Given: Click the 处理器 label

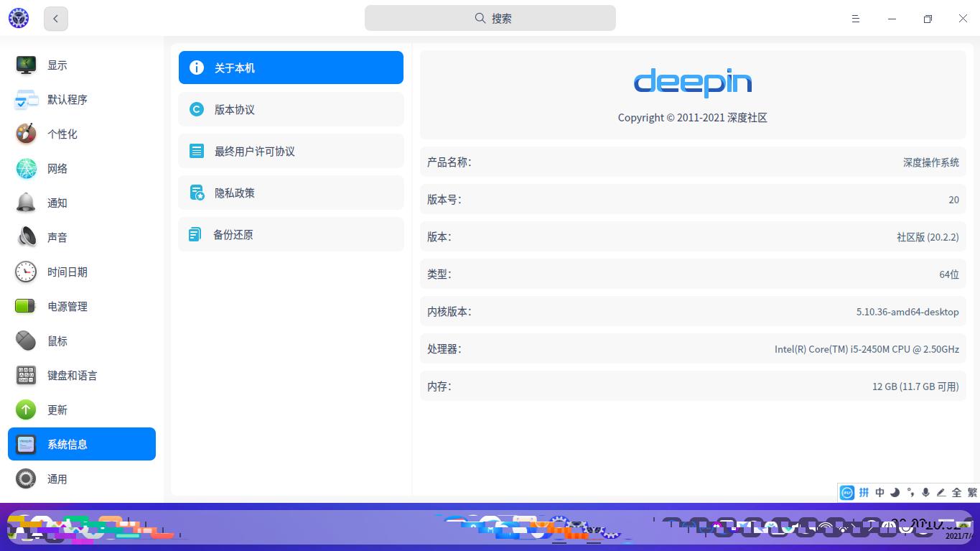Looking at the screenshot, I should click(444, 349).
